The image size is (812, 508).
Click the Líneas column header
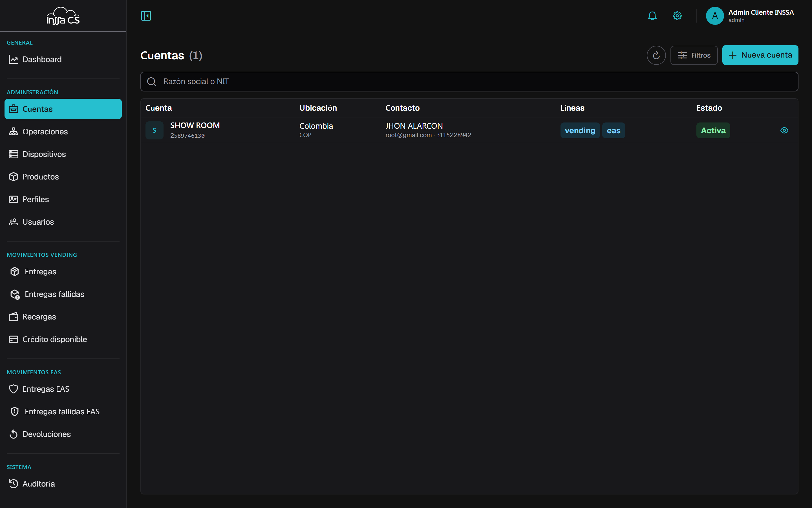click(572, 108)
